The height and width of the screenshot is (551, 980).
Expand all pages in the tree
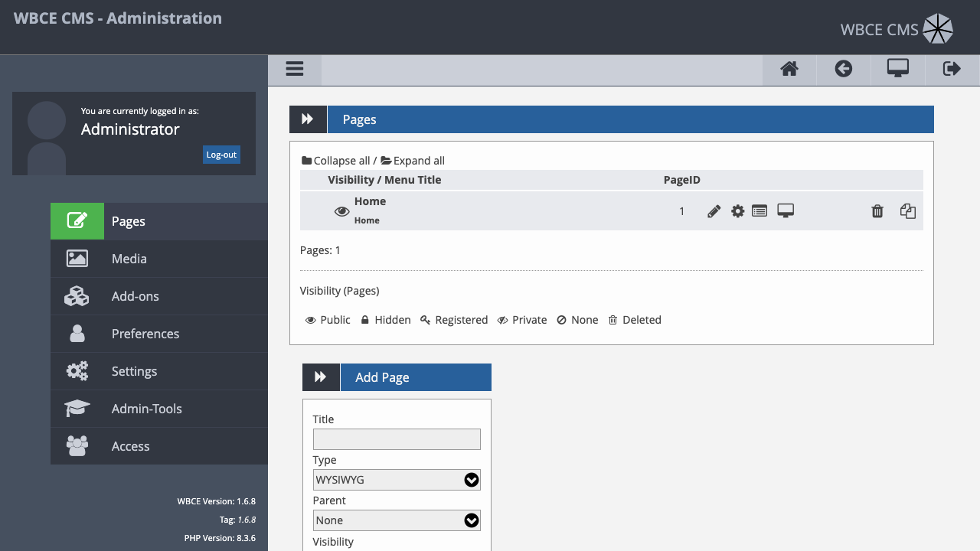[x=413, y=161]
